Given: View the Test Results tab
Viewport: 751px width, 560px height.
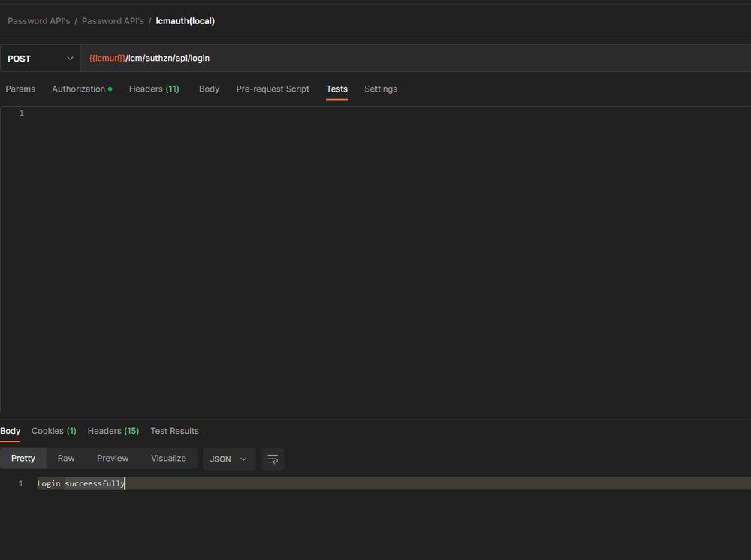Looking at the screenshot, I should tap(174, 431).
